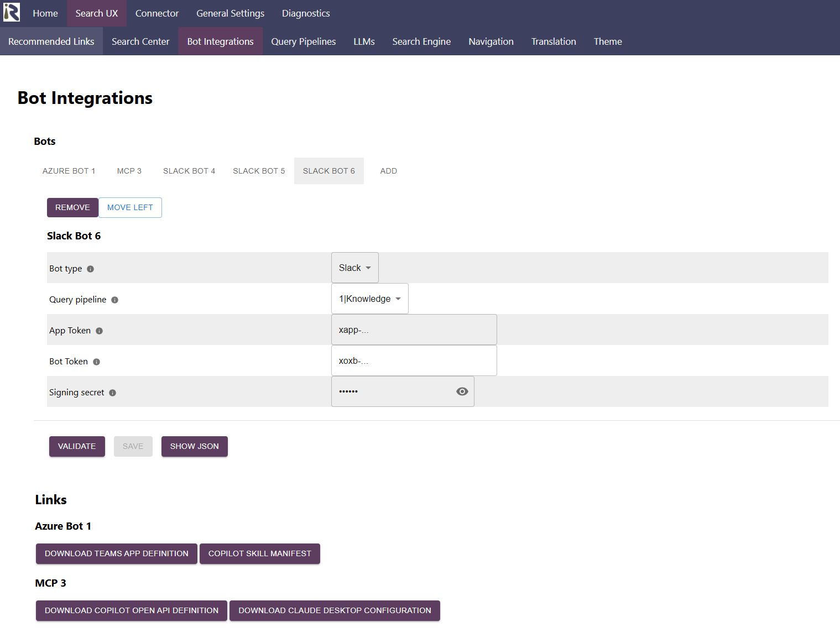Image resolution: width=840 pixels, height=643 pixels.
Task: Focus the App Token input field
Action: (414, 330)
